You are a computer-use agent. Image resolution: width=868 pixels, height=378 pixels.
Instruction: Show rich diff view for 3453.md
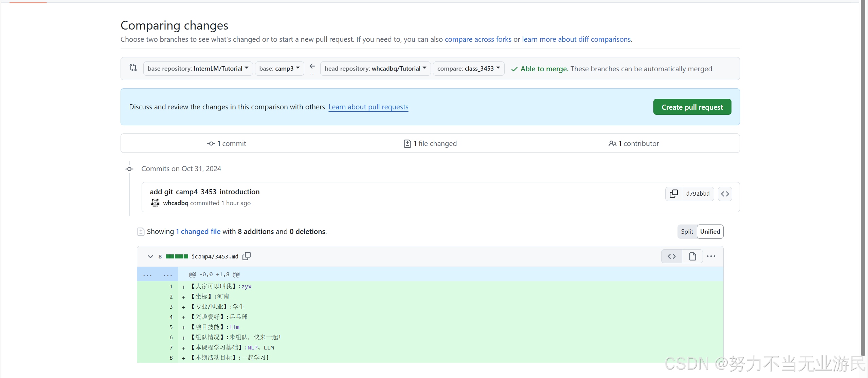692,256
